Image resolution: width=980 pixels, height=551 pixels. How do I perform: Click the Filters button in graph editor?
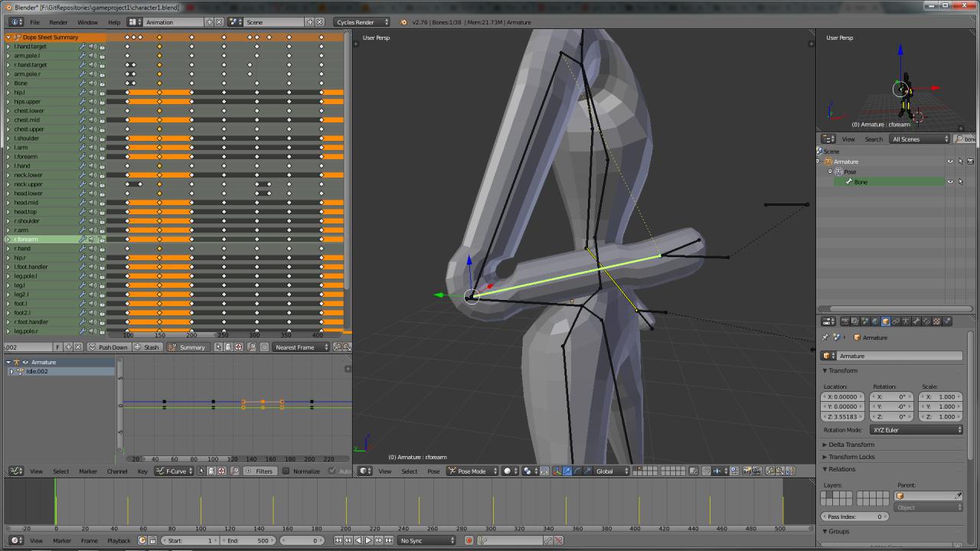[x=260, y=471]
